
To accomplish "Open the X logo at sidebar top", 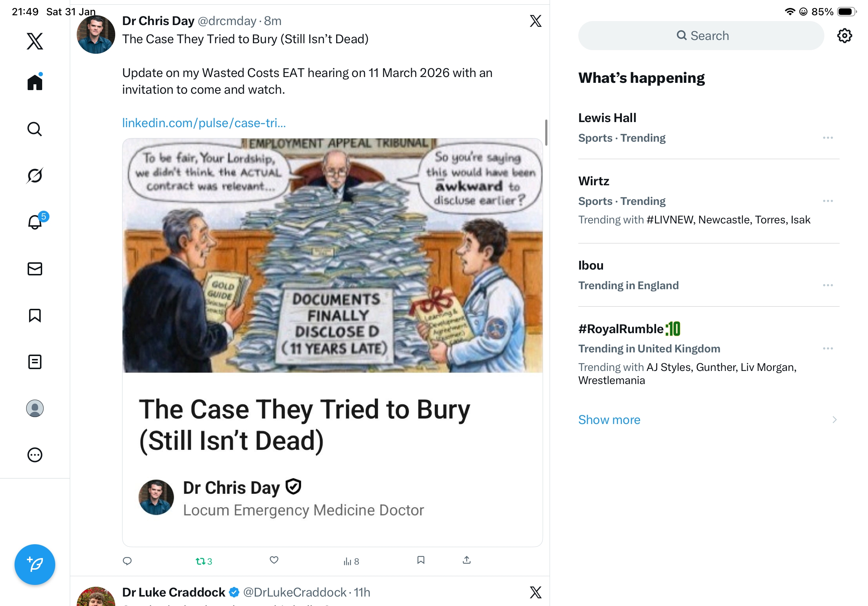I will pos(35,41).
